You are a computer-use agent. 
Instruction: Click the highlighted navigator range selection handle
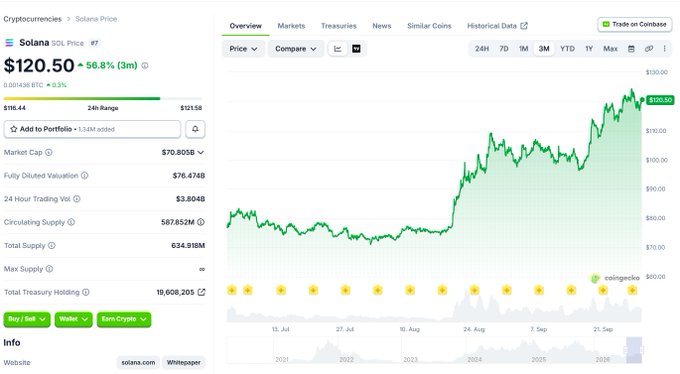[x=634, y=350]
